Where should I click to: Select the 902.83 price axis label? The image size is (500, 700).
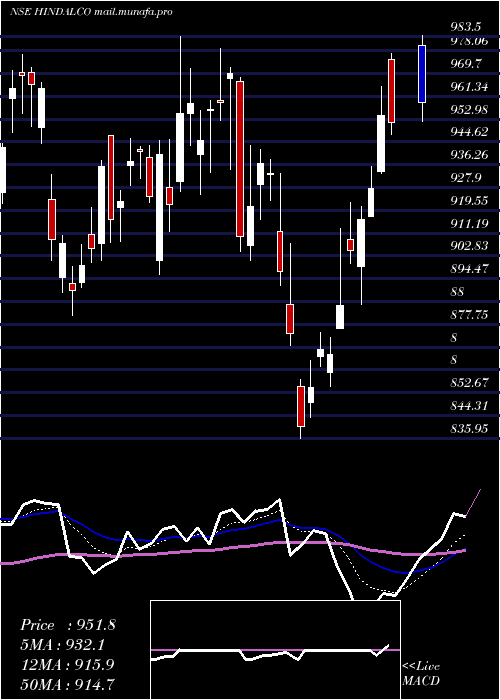click(x=469, y=246)
